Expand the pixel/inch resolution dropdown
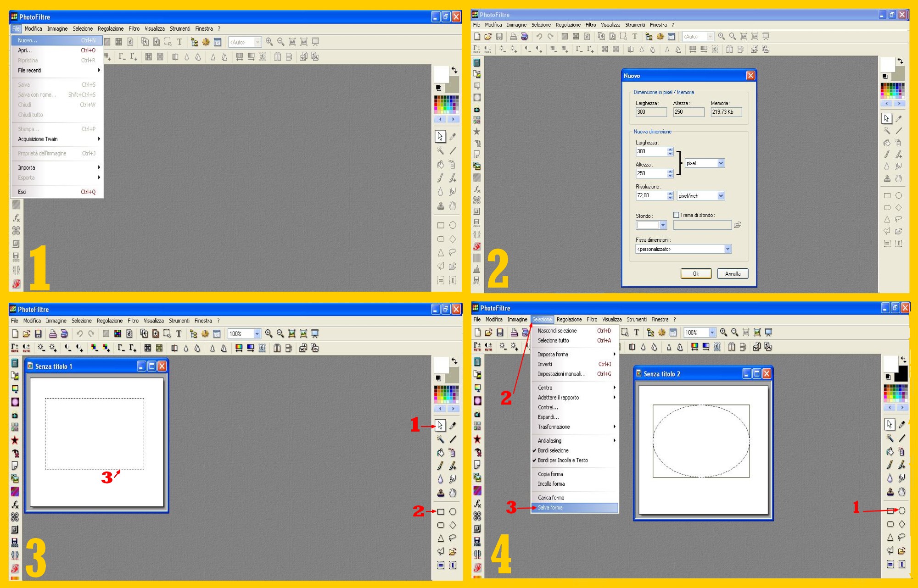 [x=721, y=196]
